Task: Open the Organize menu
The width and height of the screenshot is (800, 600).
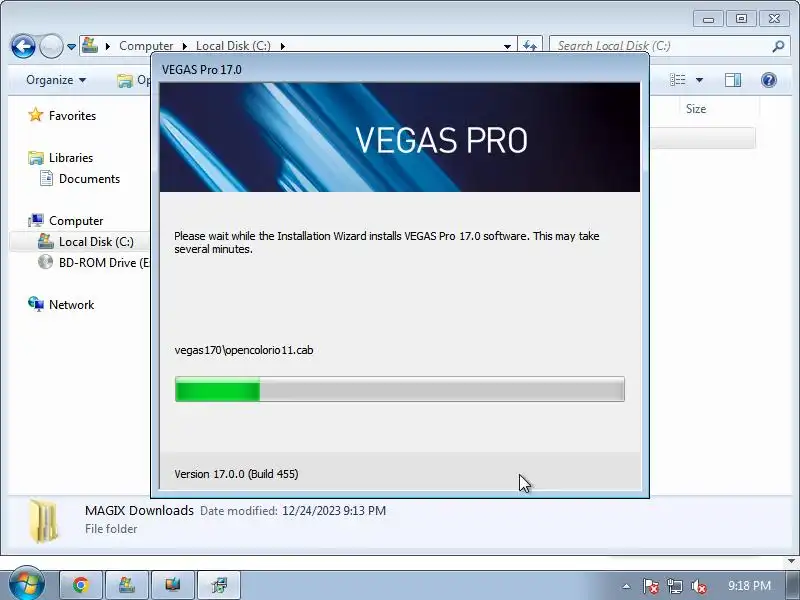Action: tap(56, 80)
